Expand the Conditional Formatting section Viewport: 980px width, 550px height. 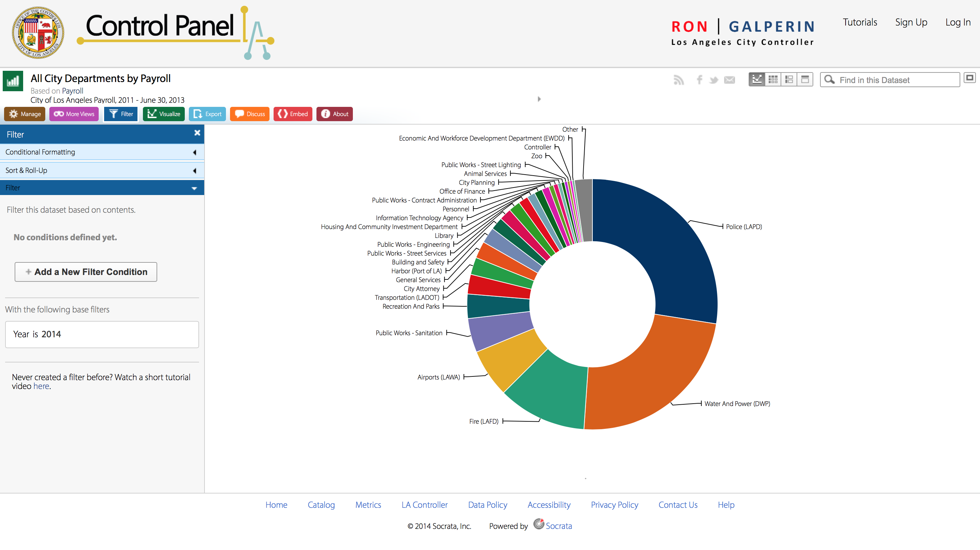tap(102, 152)
